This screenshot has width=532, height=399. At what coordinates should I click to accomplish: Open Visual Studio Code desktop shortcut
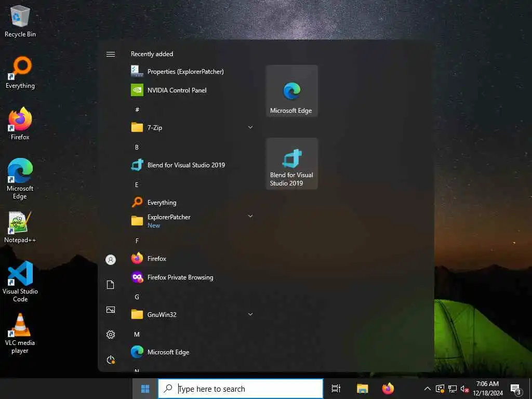[20, 282]
